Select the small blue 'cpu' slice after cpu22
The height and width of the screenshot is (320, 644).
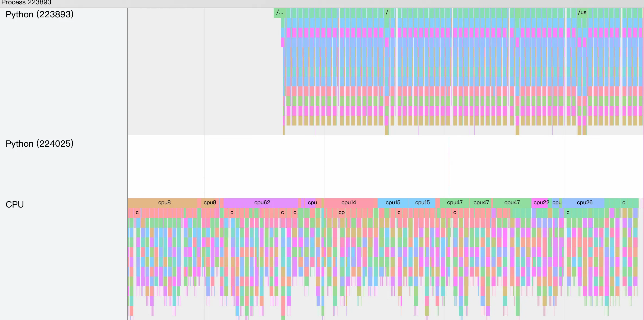click(556, 203)
